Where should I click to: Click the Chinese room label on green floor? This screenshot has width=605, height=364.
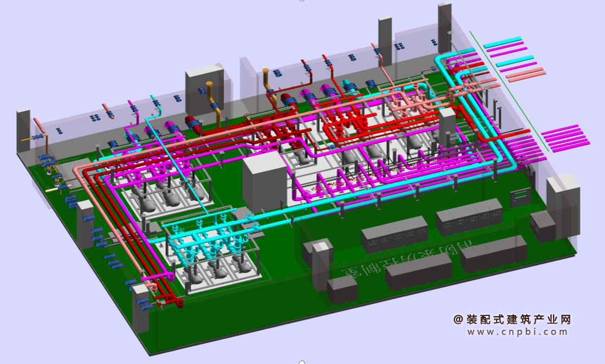410,261
